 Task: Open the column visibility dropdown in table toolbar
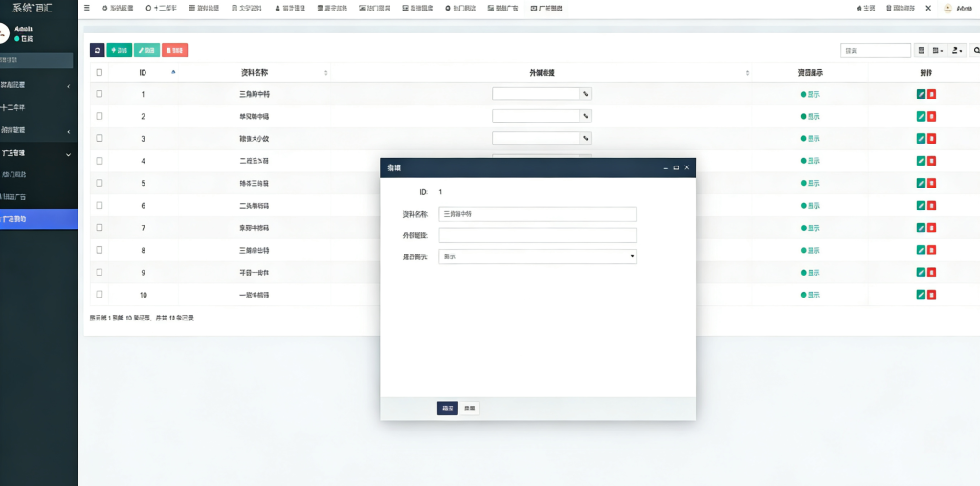[x=938, y=50]
